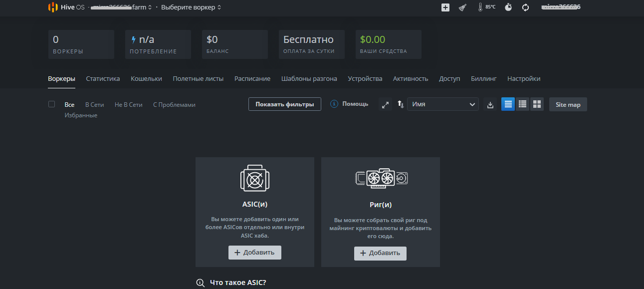Image resolution: width=644 pixels, height=289 pixels.
Task: Tick the select-all workers checkbox
Action: (x=51, y=104)
